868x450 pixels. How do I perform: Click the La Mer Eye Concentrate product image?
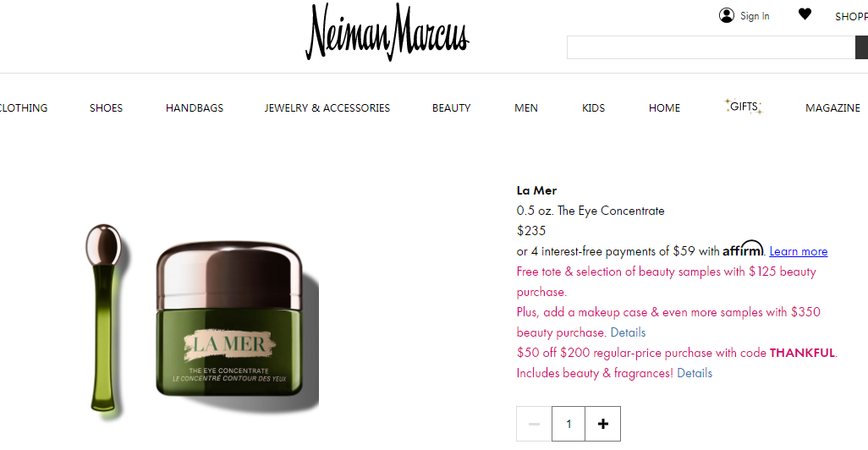[x=202, y=320]
